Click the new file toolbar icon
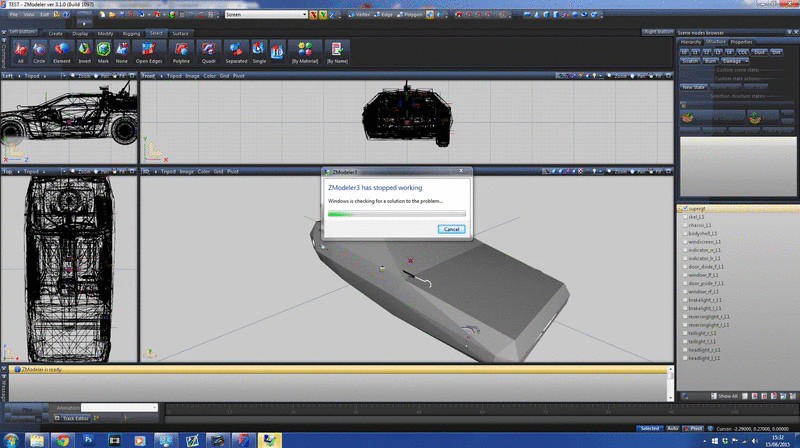 tap(103, 15)
